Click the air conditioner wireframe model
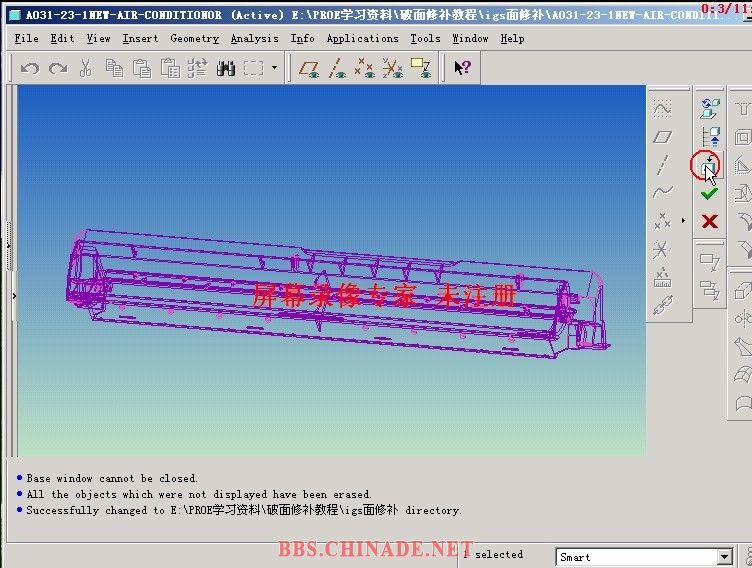 coord(336,293)
